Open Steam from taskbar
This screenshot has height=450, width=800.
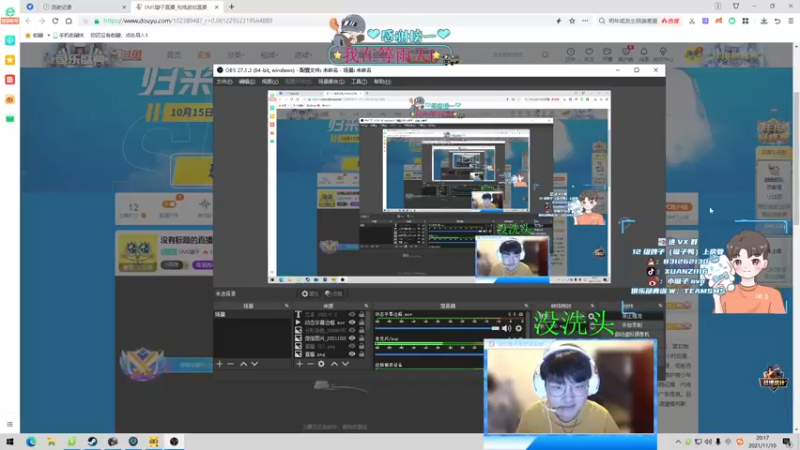(92, 442)
